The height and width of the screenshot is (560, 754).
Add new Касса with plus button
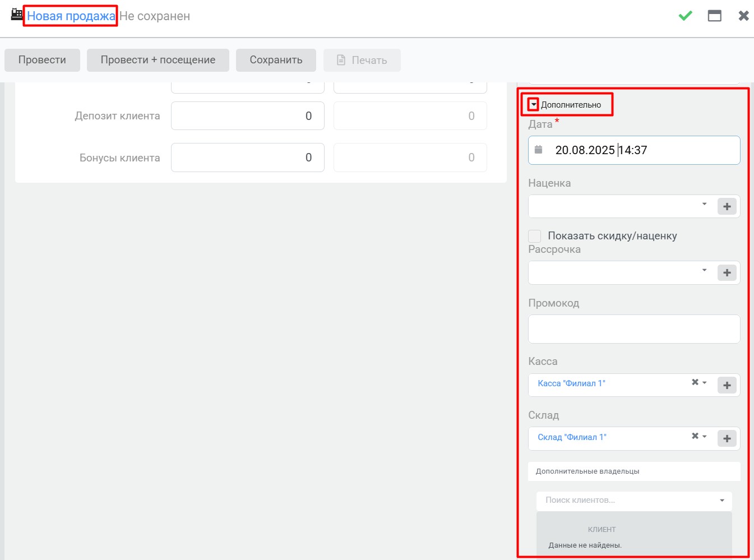click(x=727, y=385)
